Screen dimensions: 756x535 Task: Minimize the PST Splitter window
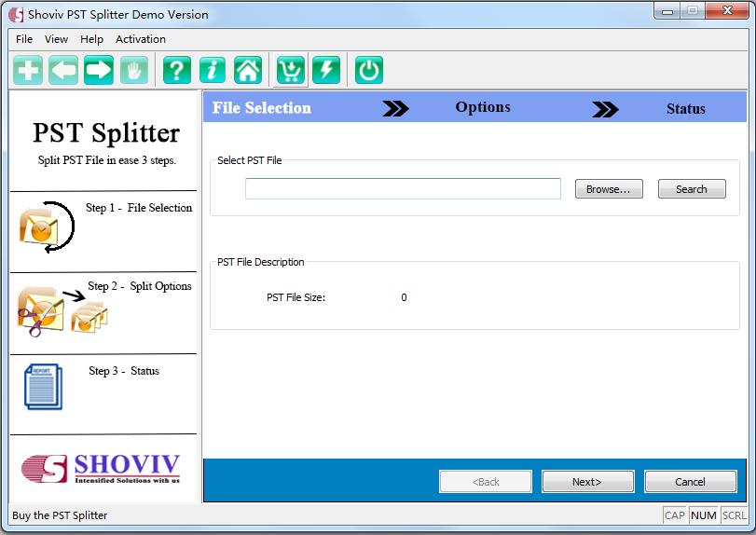[x=667, y=10]
